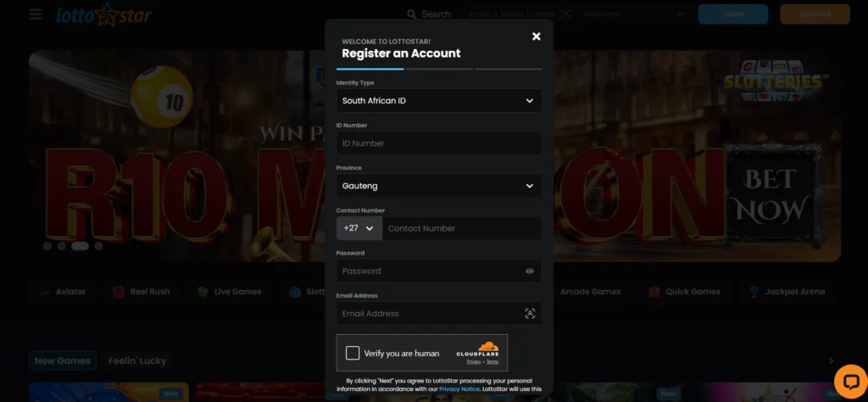
Task: Select the Aviator category tab
Action: pos(62,292)
